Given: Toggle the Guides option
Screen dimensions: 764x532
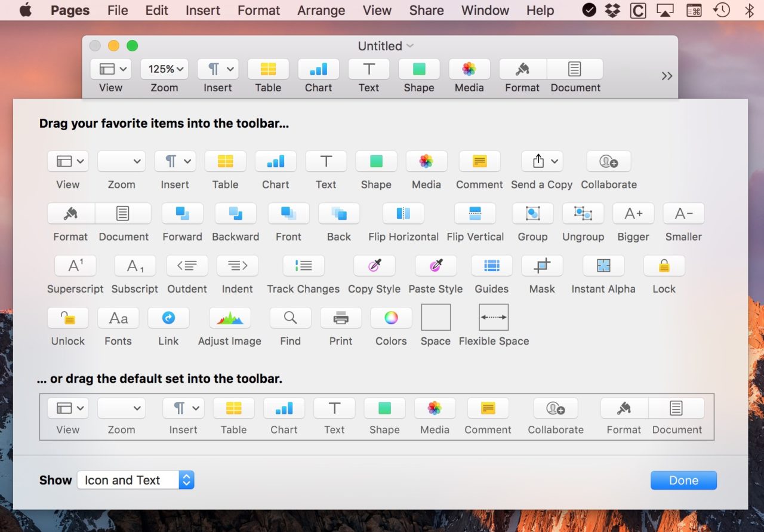Looking at the screenshot, I should (x=491, y=266).
